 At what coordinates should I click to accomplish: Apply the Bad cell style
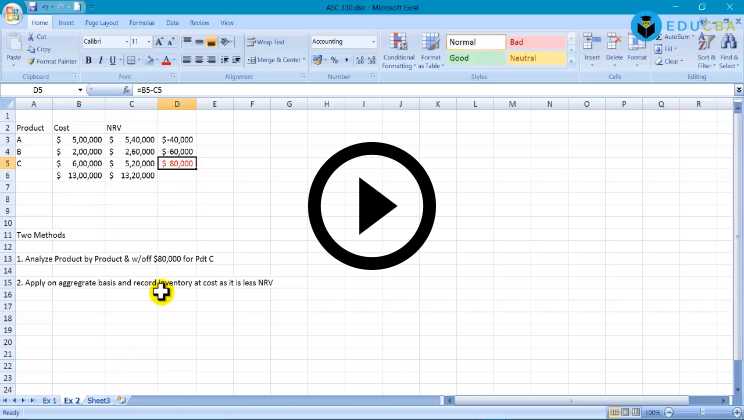coord(536,42)
